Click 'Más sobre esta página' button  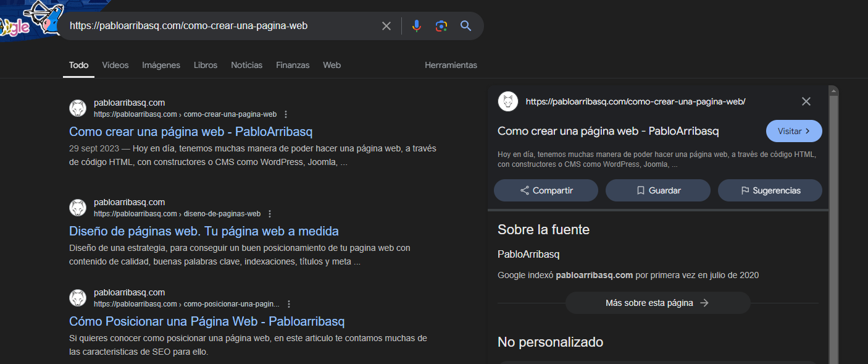pyautogui.click(x=657, y=303)
